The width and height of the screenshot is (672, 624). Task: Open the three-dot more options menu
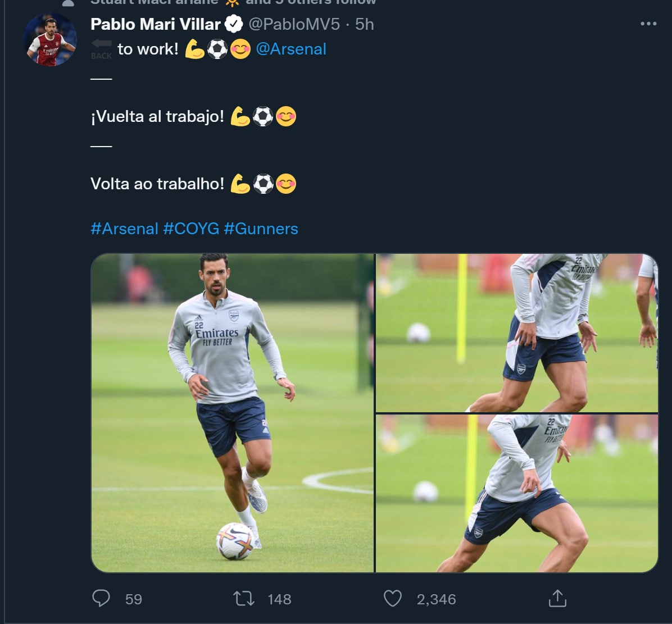click(648, 24)
